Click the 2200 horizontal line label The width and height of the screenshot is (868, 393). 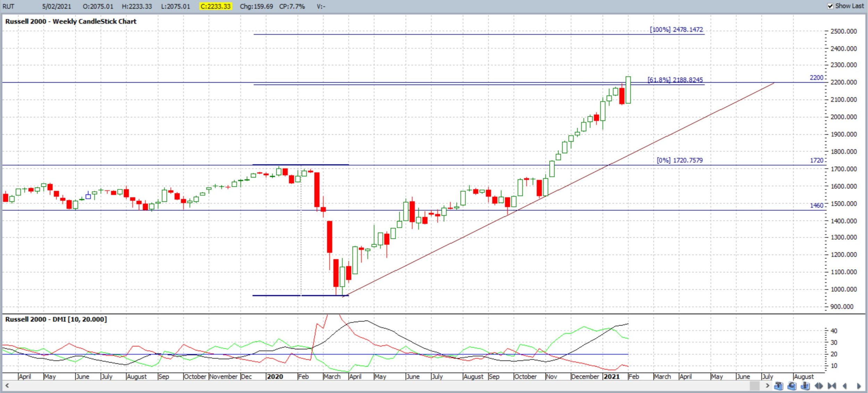pos(816,77)
